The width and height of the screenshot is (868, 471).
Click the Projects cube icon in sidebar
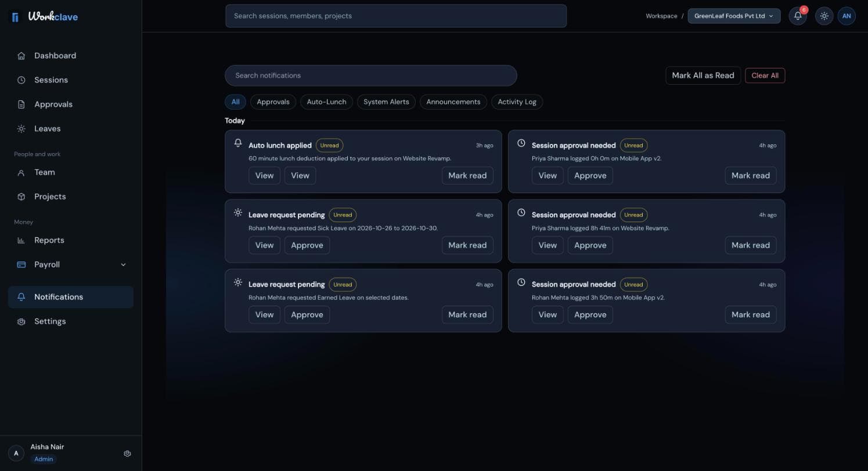coord(21,197)
